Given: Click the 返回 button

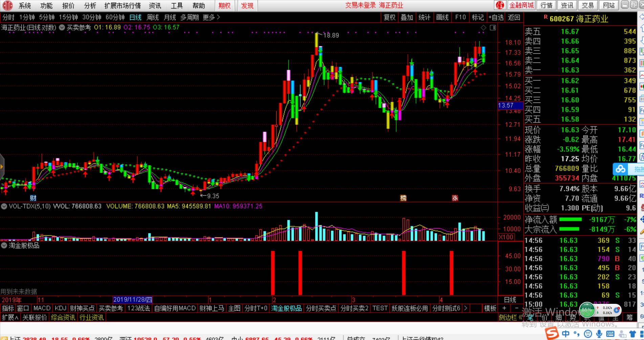Looking at the screenshot, I should pyautogui.click(x=514, y=17).
